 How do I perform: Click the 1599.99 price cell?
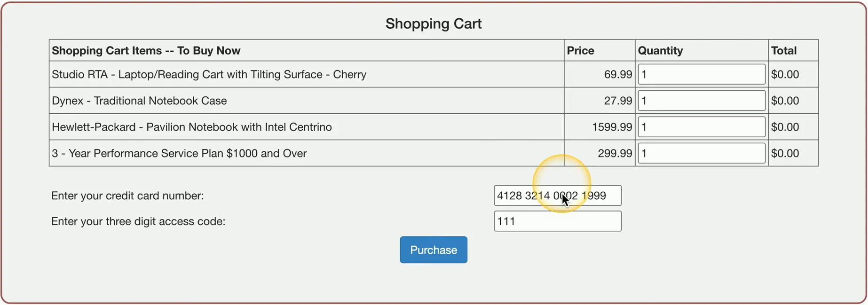tap(612, 127)
